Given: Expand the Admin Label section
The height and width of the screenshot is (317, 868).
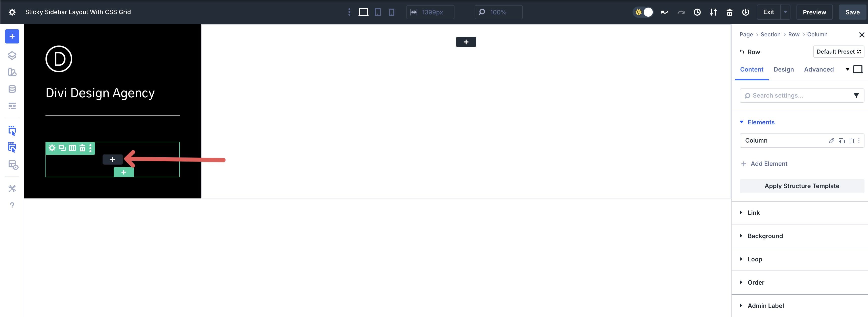Looking at the screenshot, I should pyautogui.click(x=766, y=305).
